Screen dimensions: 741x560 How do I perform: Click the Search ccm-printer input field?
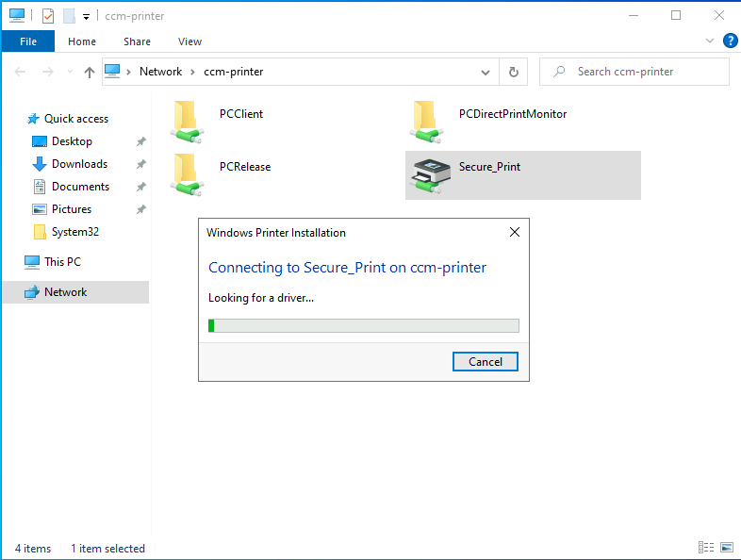[634, 72]
